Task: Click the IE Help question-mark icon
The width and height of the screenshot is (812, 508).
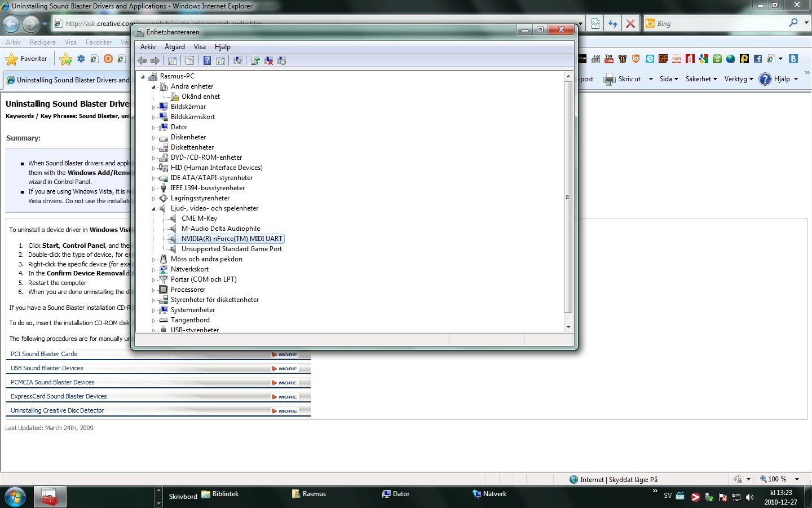Action: 765,79
